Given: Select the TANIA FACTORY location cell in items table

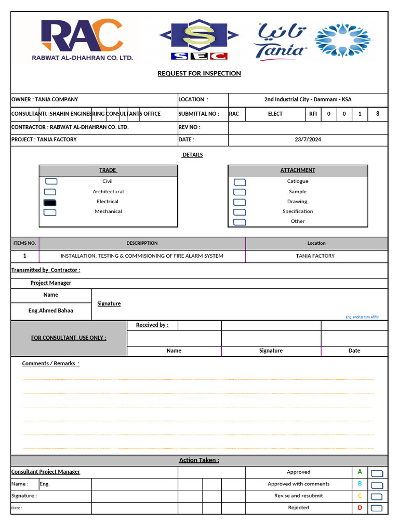Looking at the screenshot, I should 316,256.
